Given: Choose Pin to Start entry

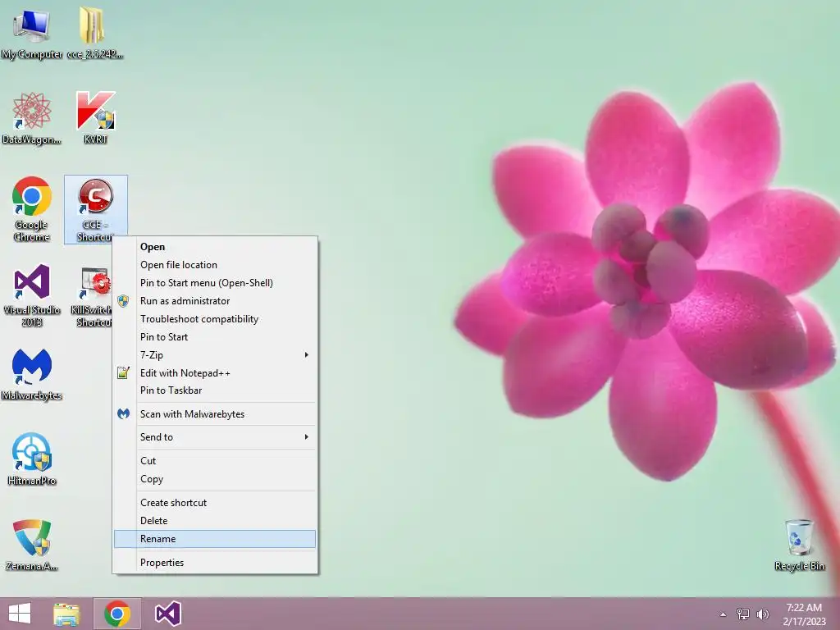Looking at the screenshot, I should [x=215, y=337].
